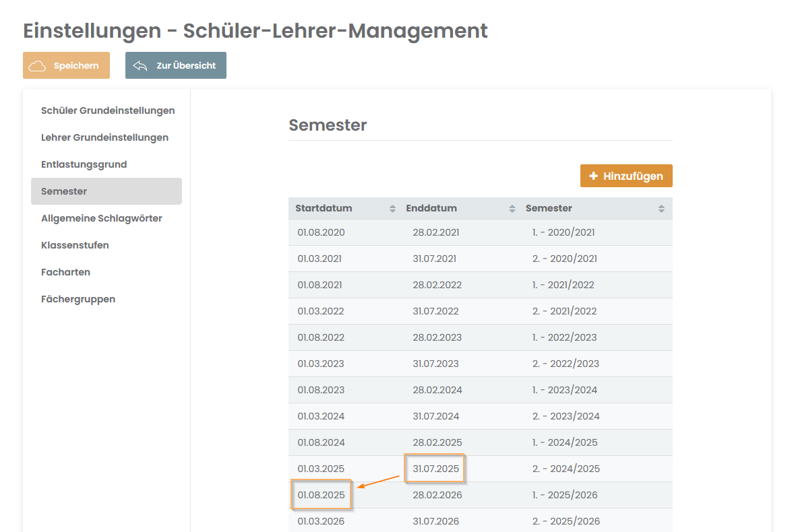The image size is (794, 532).
Task: Open Fächergruppen section
Action: 78,299
